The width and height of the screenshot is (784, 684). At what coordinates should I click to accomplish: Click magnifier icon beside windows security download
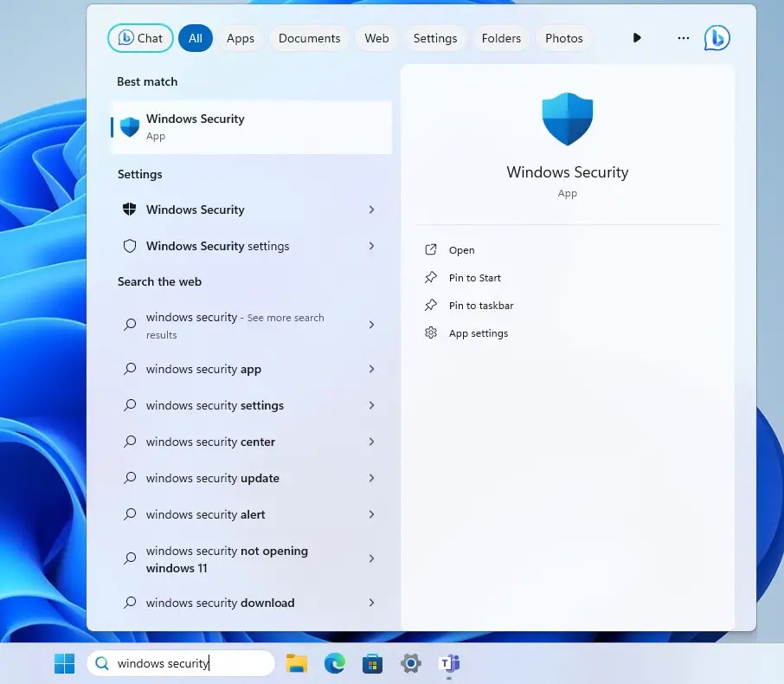click(x=130, y=603)
